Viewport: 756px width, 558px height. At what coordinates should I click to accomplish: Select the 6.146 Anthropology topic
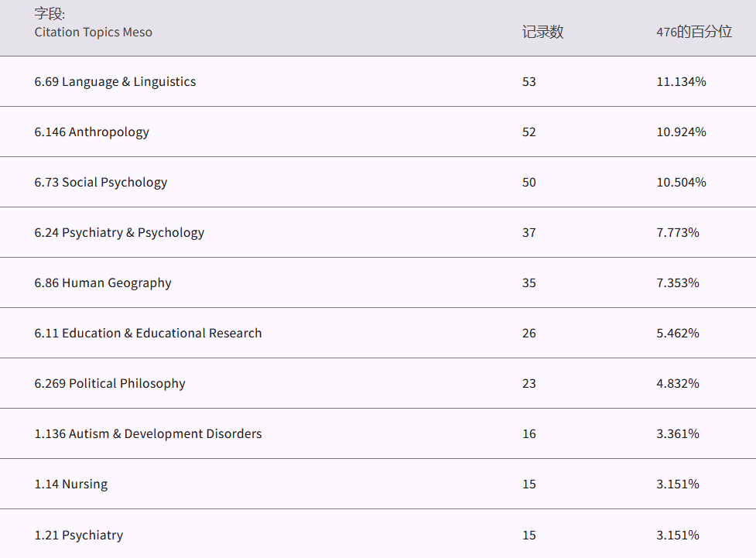click(x=92, y=132)
